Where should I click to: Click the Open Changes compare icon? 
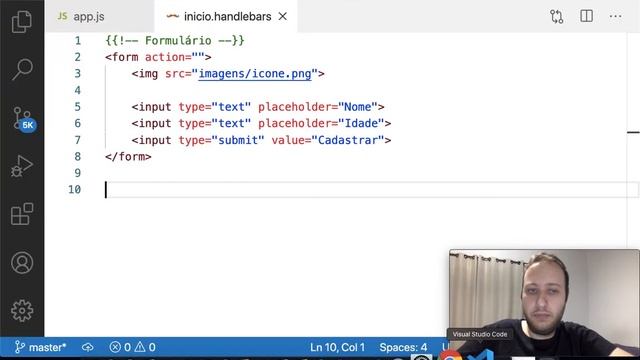point(557,17)
